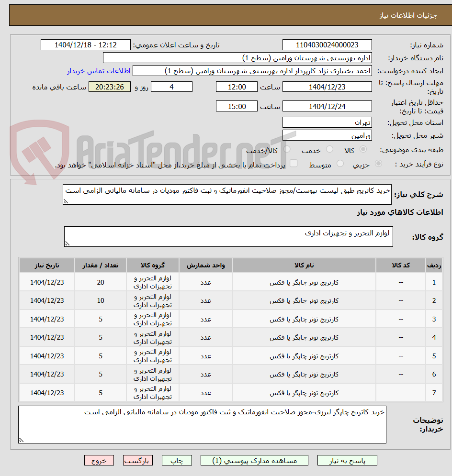This screenshot has height=476, width=452.
Task: Select the جزیی purchase type radio
Action: 378,163
